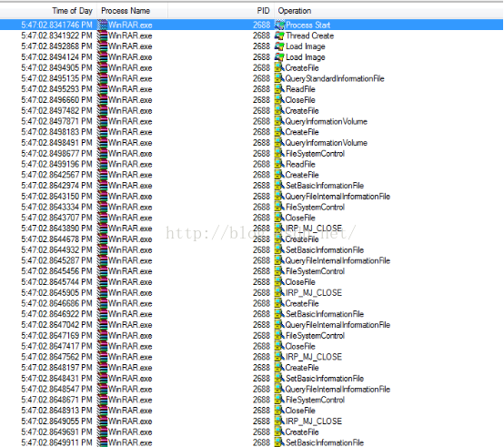
Task: Click the Time of Day column header
Action: (x=48, y=11)
